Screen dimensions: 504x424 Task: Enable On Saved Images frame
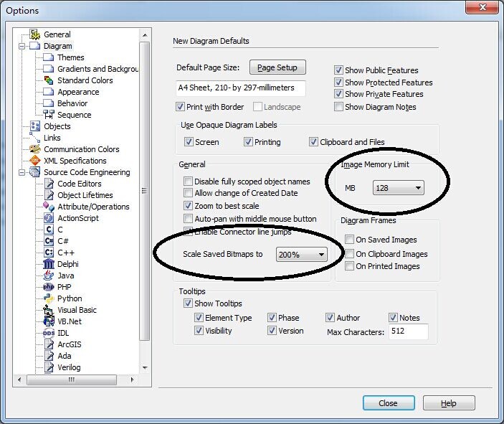tap(349, 239)
